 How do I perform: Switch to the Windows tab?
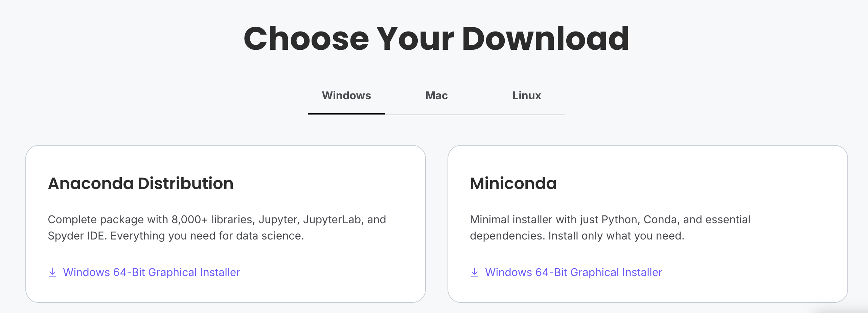tap(346, 96)
